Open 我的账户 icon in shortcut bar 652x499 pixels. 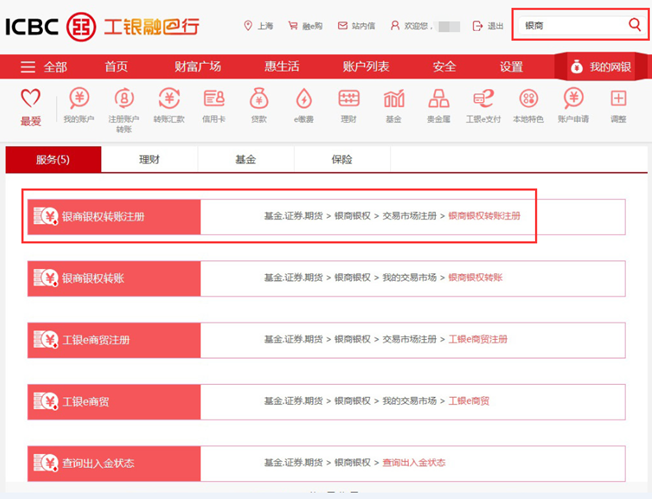78,99
